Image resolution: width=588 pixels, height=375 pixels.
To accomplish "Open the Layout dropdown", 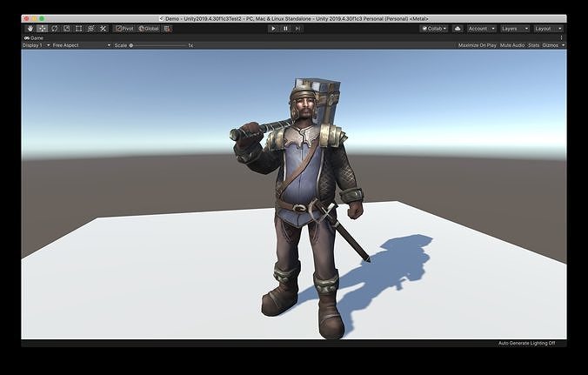I will pos(548,29).
